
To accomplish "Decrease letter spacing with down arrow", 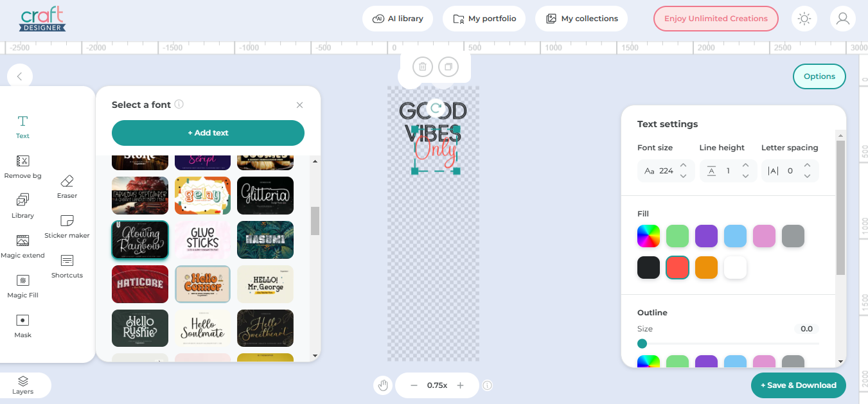I will coord(807,176).
